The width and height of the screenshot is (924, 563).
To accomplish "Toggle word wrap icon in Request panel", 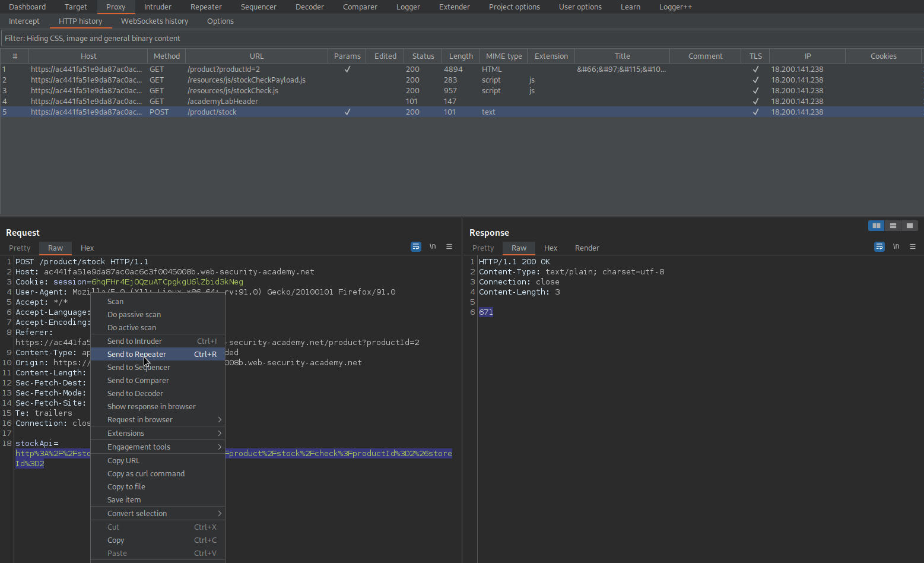I will pos(416,246).
